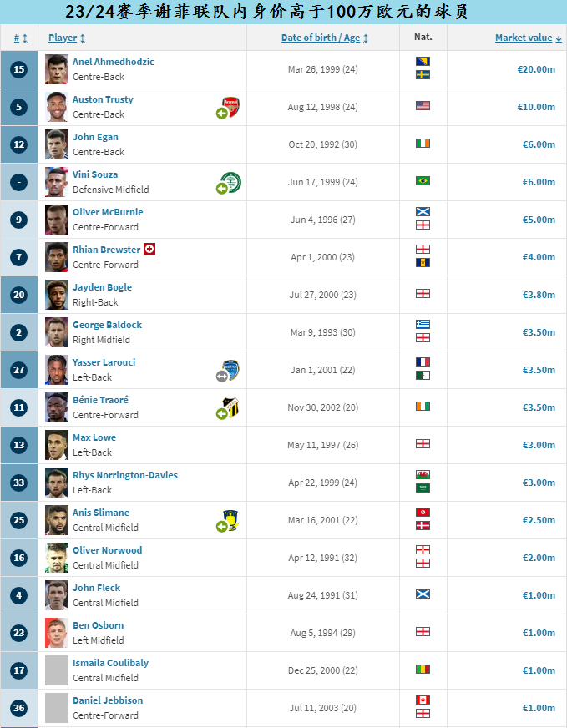Screen dimensions: 567x728
Task: Sort table by Market value
Action: click(528, 38)
